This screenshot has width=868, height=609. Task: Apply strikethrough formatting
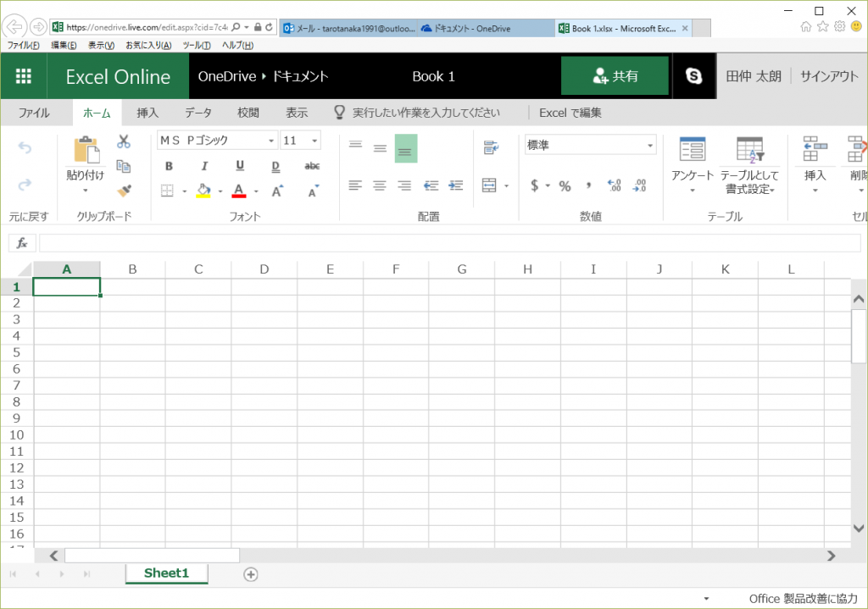click(312, 166)
